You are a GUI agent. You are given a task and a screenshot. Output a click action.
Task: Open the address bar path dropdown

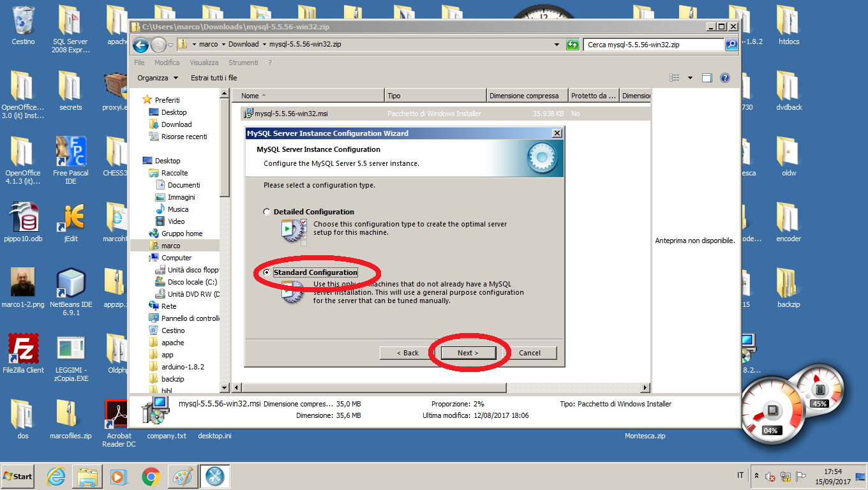tap(557, 45)
